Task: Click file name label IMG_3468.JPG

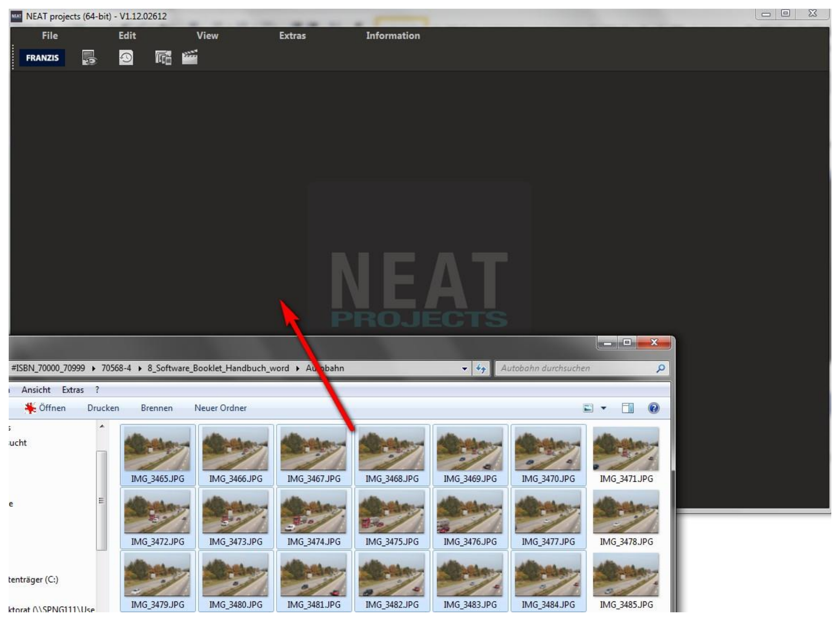Action: pyautogui.click(x=392, y=479)
